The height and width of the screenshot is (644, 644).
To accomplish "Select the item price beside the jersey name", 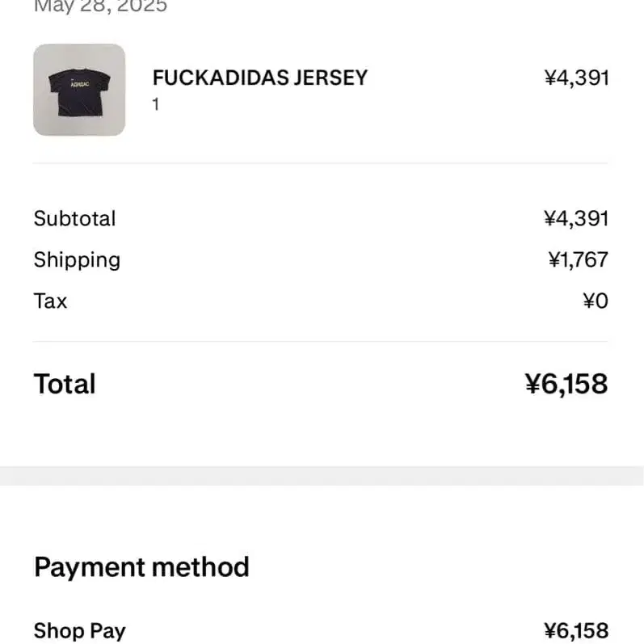I will pyautogui.click(x=576, y=78).
